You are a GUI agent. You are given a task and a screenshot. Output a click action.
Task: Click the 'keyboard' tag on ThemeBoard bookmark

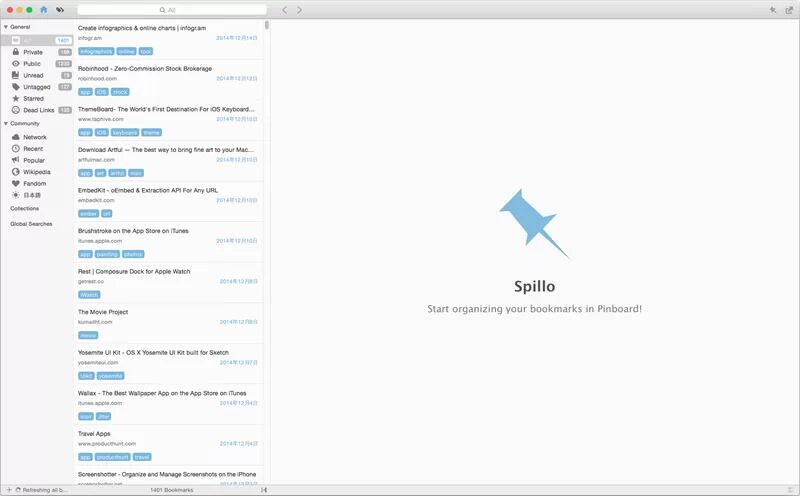tap(125, 133)
